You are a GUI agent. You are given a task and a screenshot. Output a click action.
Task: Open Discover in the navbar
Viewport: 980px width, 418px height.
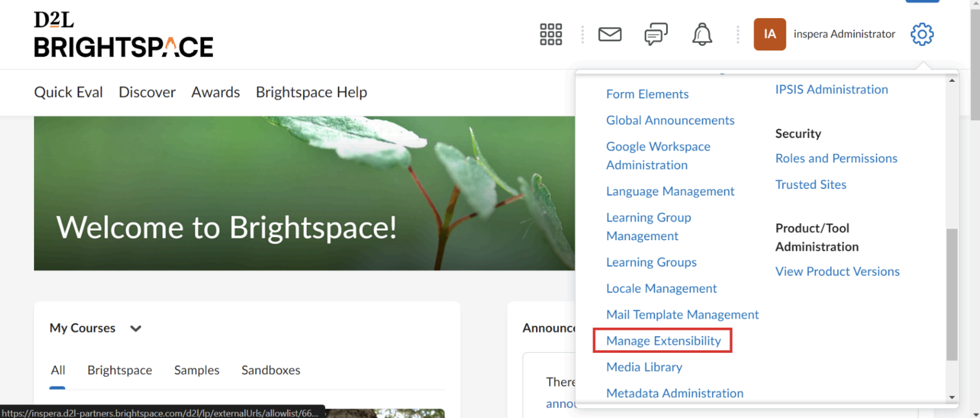pos(147,92)
